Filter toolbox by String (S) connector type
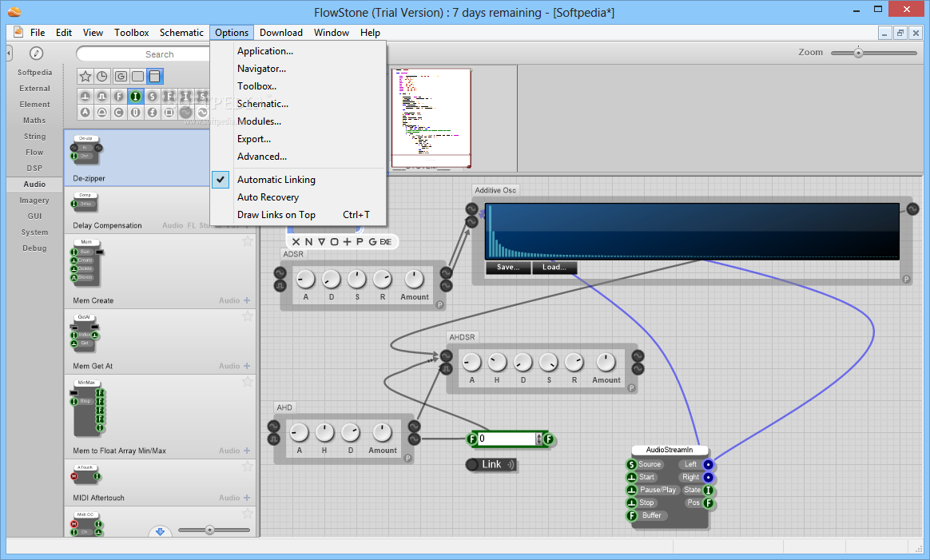The height and width of the screenshot is (560, 930). 153,96
